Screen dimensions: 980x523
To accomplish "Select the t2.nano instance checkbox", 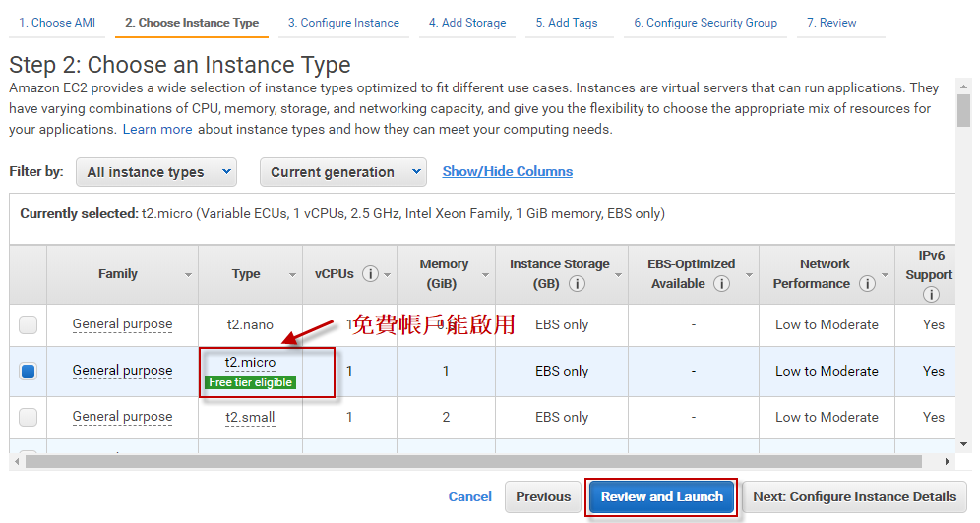I will [29, 324].
